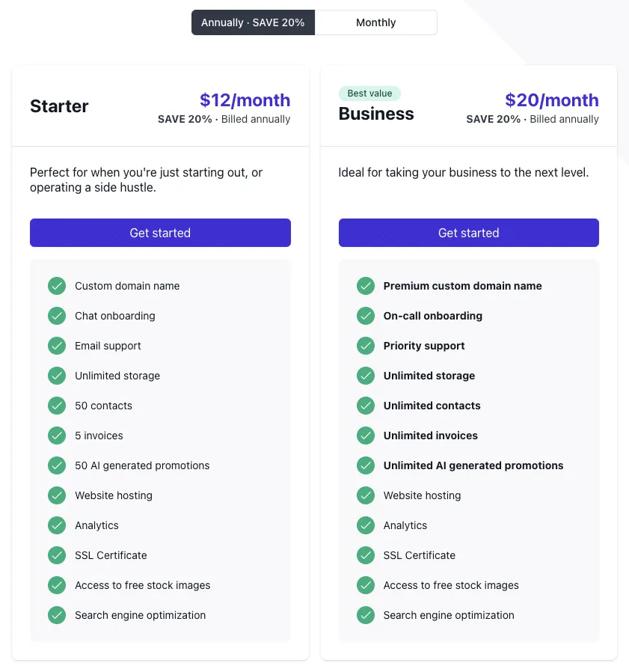Image resolution: width=629 pixels, height=672 pixels.
Task: Switch billing to the Monthly option
Action: [375, 22]
